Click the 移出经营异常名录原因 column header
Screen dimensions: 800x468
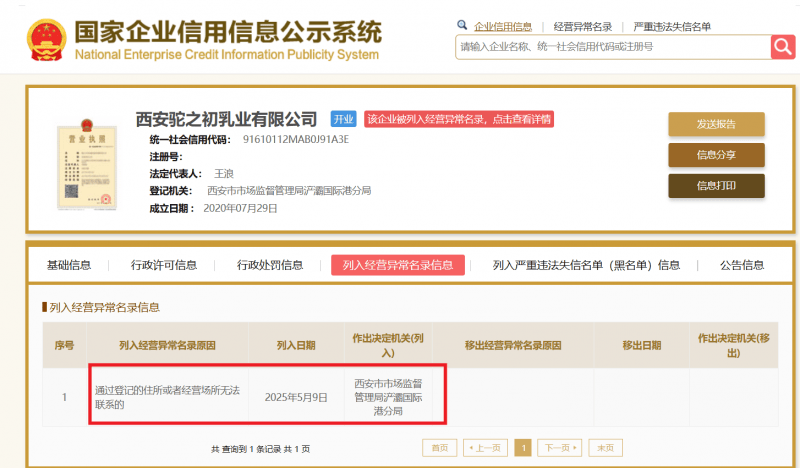tap(513, 346)
